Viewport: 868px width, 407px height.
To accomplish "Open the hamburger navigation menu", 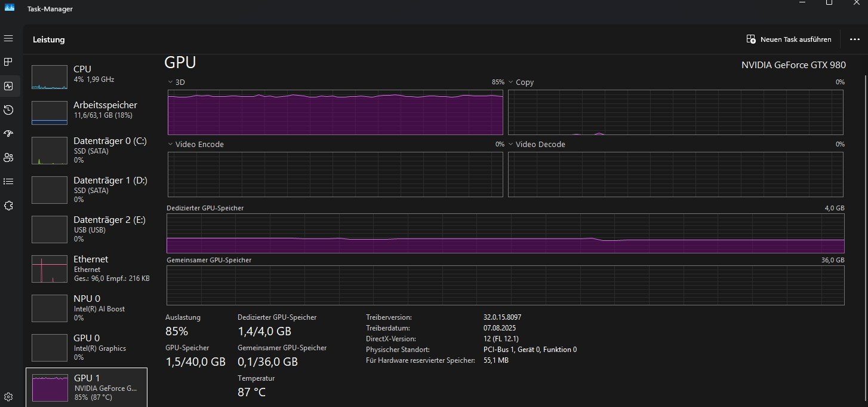I will [8, 38].
